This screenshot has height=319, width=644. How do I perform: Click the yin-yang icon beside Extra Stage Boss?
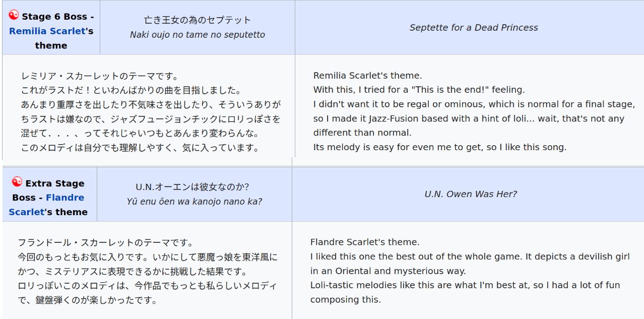[17, 182]
